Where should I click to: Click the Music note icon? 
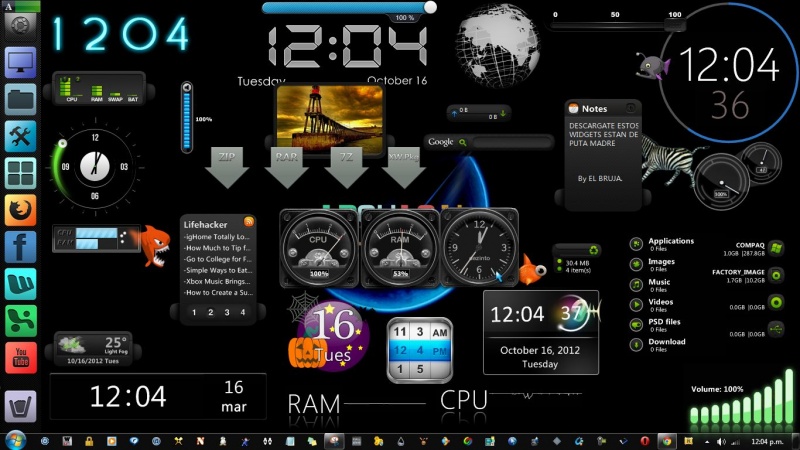[636, 285]
